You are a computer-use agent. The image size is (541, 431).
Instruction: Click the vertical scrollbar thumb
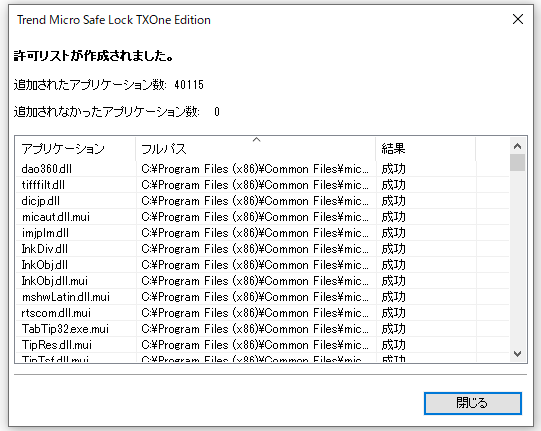pyautogui.click(x=517, y=163)
